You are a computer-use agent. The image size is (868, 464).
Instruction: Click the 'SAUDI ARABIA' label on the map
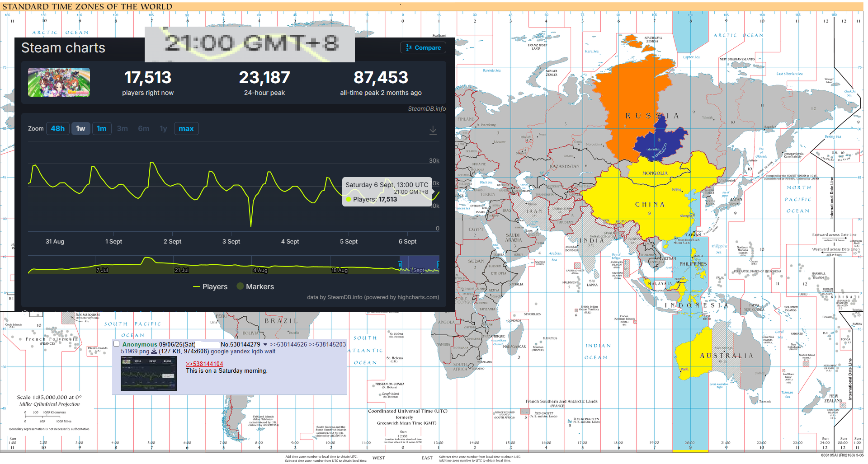[514, 238]
